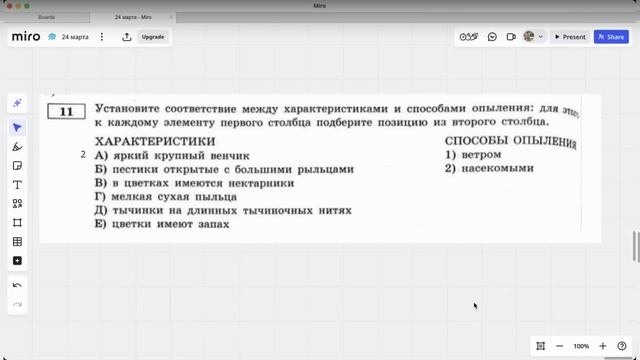Open more tools plus button

17,260
